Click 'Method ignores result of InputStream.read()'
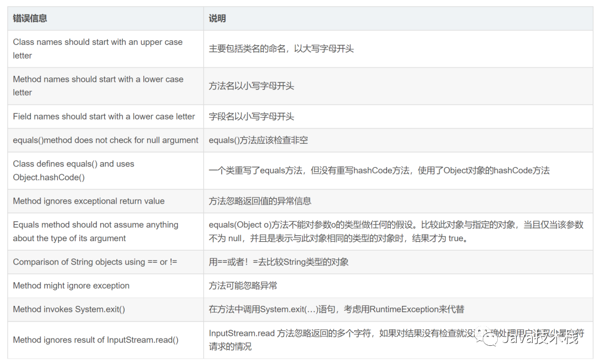The width and height of the screenshot is (598, 364). (x=106, y=340)
